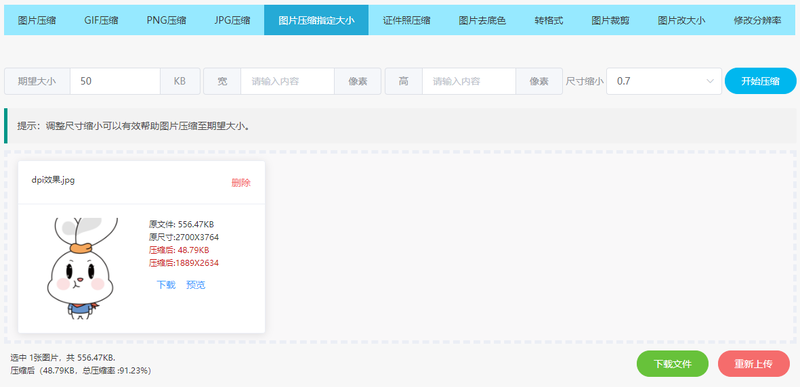Select the 图片裁剪 tab

coord(610,20)
